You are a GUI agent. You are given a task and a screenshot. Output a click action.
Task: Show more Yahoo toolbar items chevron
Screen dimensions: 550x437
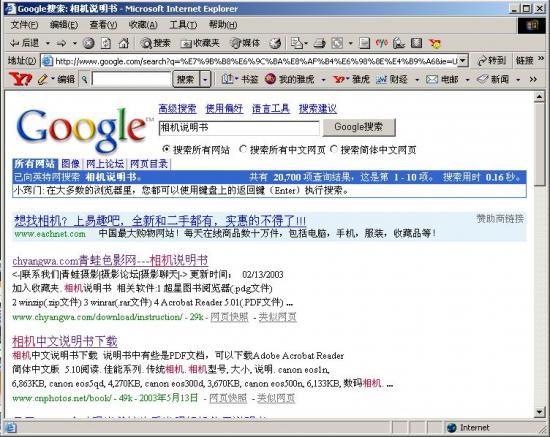(534, 80)
